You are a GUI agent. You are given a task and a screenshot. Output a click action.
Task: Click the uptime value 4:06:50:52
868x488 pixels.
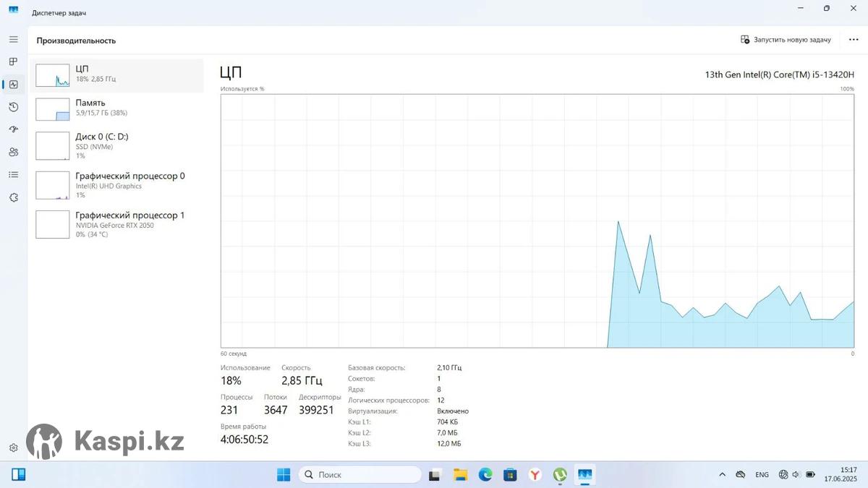tap(244, 440)
